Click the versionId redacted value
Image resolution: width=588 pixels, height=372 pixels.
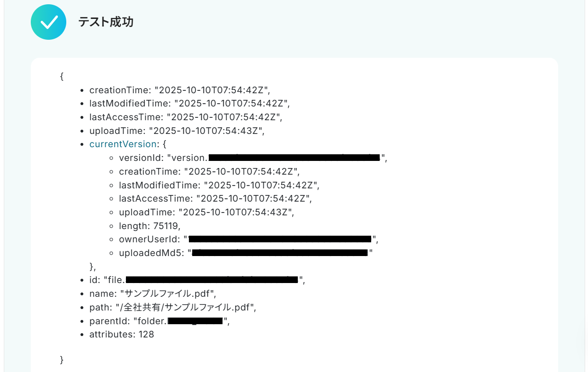click(x=294, y=158)
